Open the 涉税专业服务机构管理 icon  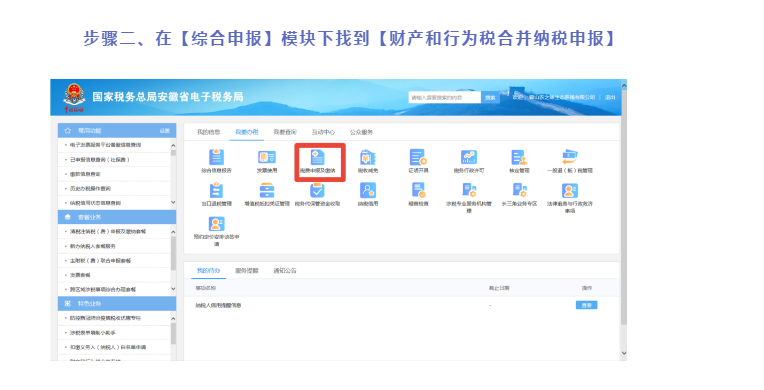[x=469, y=190]
